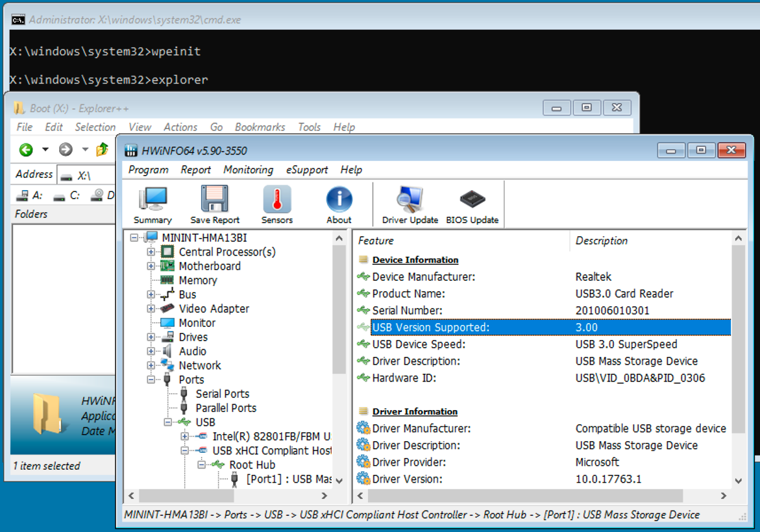This screenshot has height=532, width=760.
Task: Collapse the Root Hub node
Action: (202, 465)
